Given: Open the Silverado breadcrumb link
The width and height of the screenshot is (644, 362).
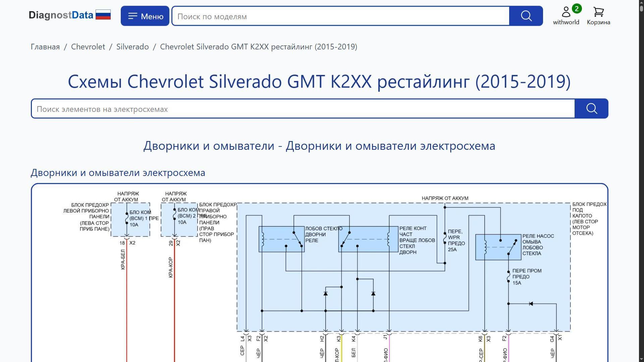Looking at the screenshot, I should (x=132, y=47).
